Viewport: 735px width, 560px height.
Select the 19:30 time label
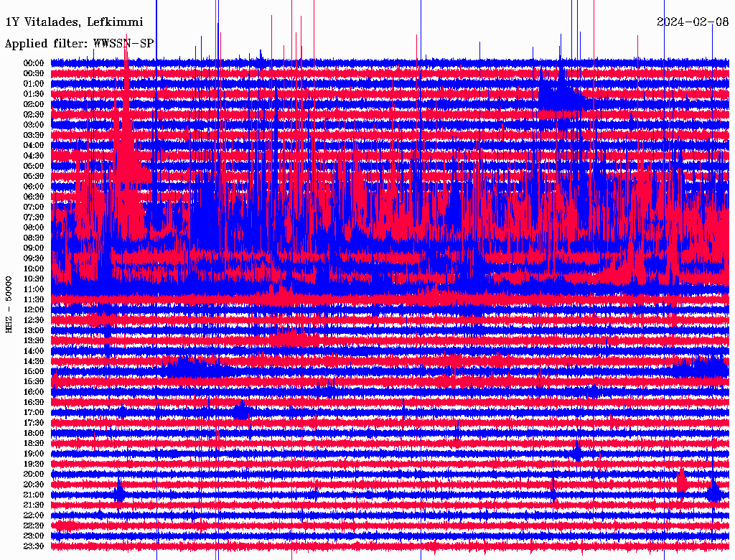coord(34,464)
